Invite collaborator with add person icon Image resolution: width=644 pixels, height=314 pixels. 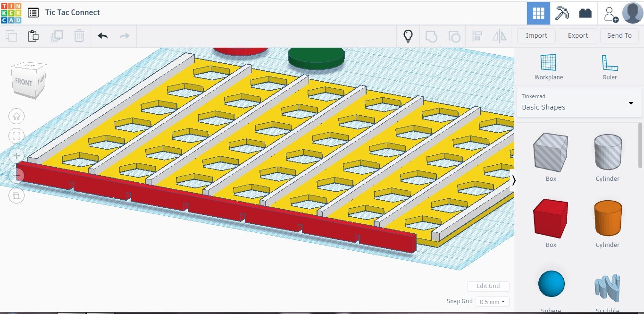click(610, 13)
